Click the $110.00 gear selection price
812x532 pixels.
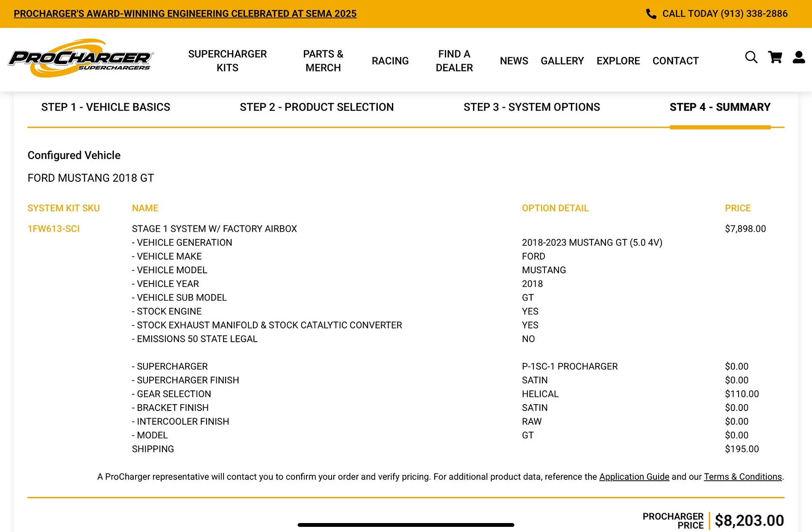742,394
